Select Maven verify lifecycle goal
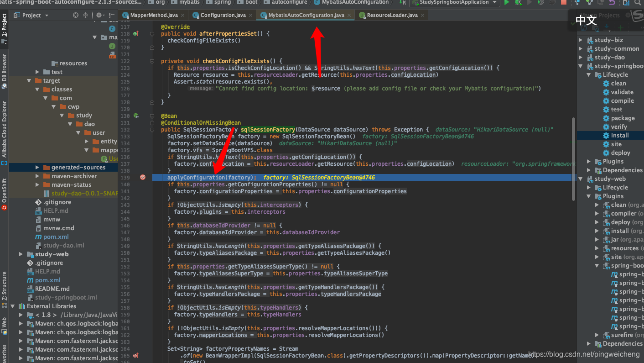 (619, 127)
